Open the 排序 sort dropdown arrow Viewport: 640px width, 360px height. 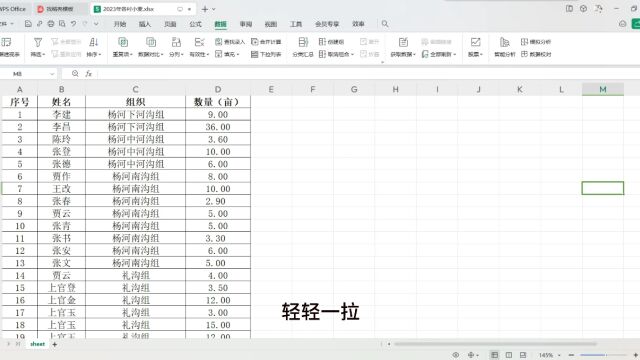click(100, 54)
